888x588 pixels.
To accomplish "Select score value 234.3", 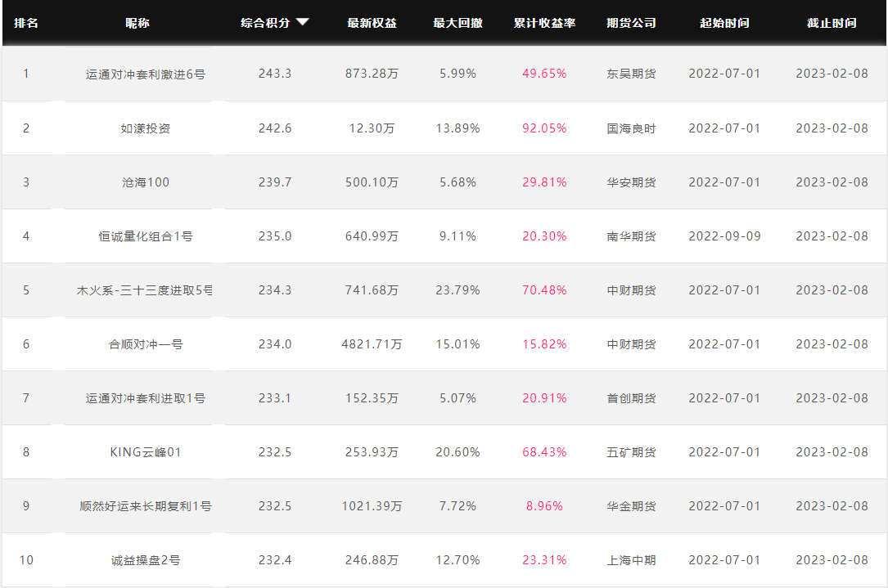I will tap(275, 290).
